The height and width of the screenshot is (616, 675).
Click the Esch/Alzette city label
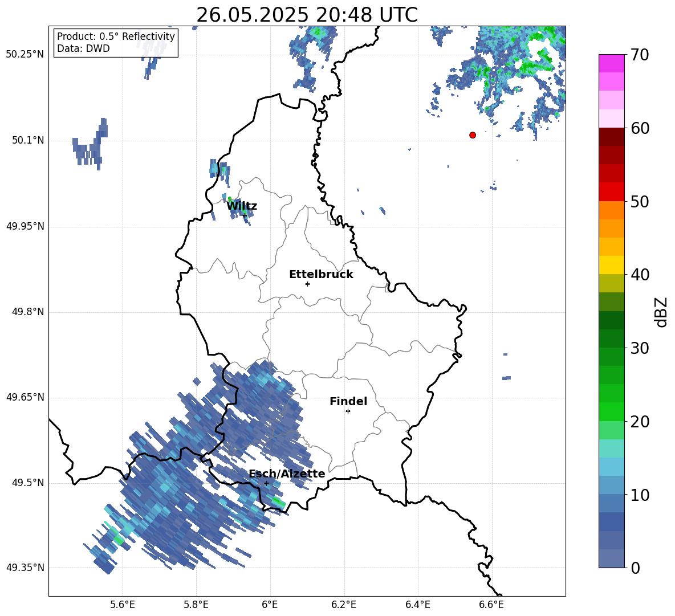tap(287, 474)
